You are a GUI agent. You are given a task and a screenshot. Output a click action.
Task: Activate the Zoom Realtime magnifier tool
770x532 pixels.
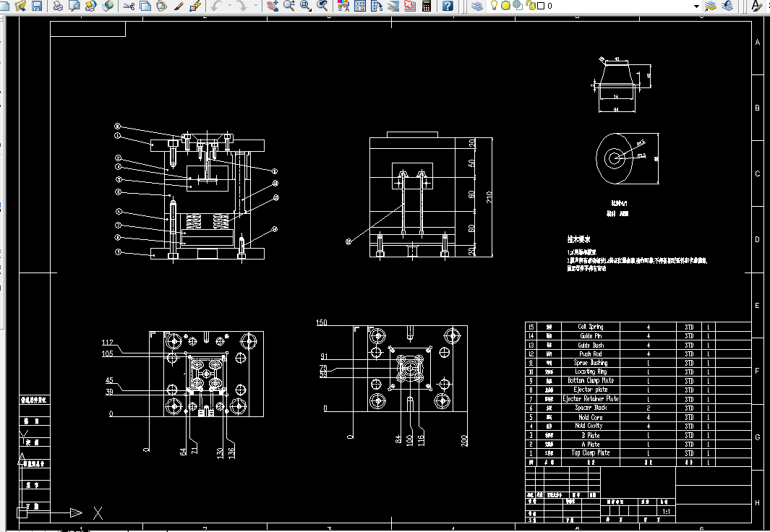pos(289,5)
